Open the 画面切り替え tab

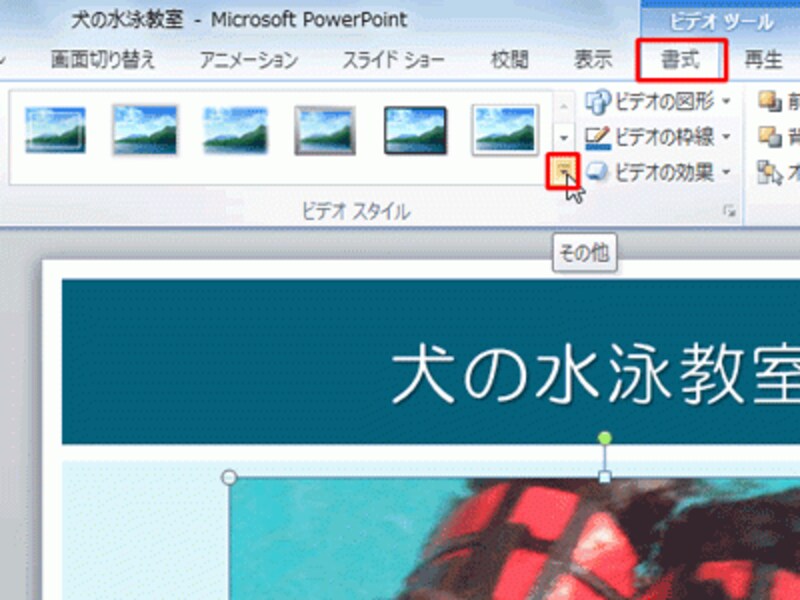(103, 60)
